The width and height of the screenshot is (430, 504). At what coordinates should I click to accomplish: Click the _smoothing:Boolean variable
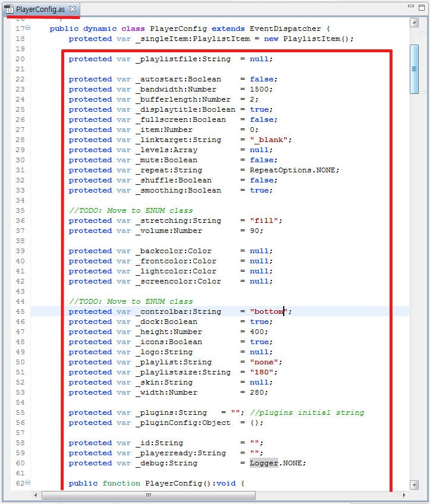[178, 190]
